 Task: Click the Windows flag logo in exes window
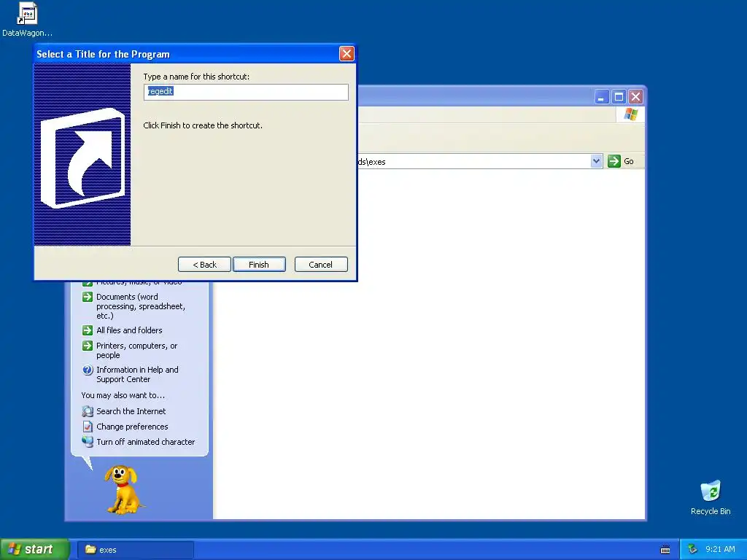631,114
